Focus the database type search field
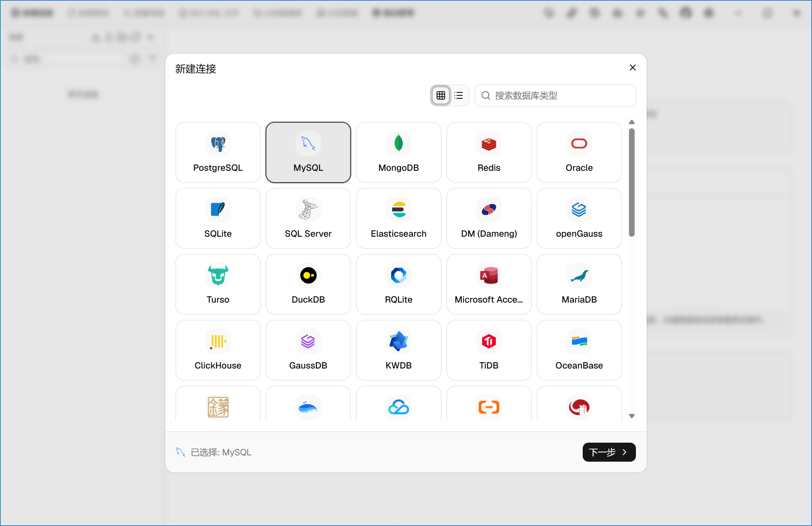Viewport: 812px width, 526px height. click(x=555, y=95)
